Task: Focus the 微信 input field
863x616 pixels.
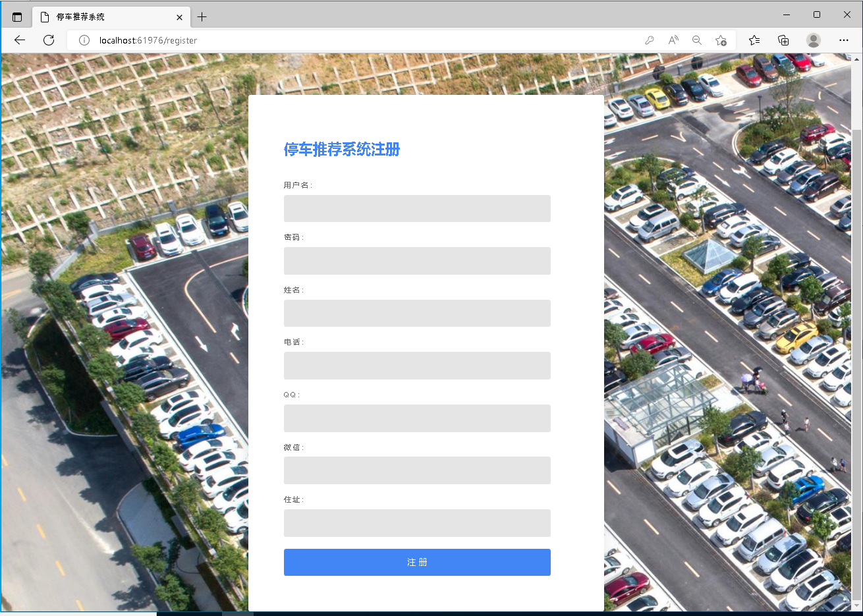Action: click(x=417, y=470)
